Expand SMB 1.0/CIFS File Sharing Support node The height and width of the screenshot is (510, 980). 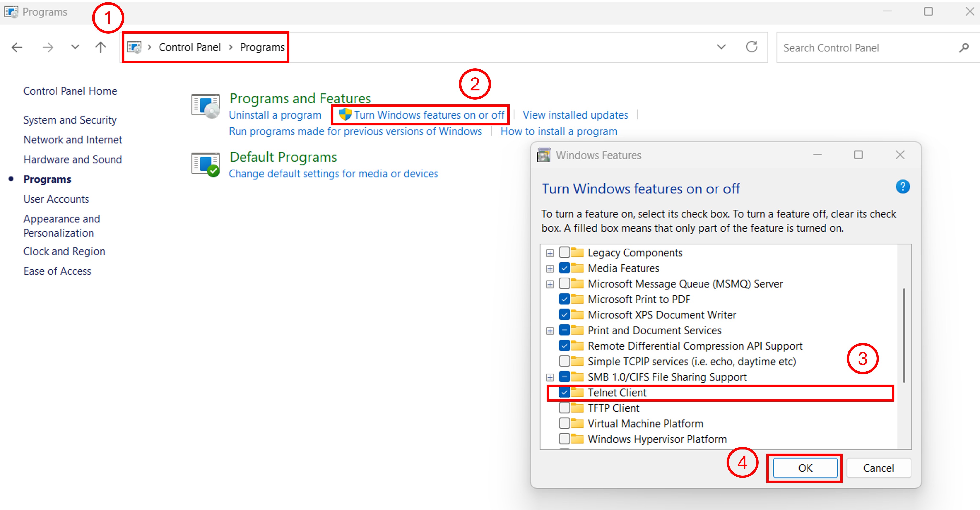click(x=550, y=378)
